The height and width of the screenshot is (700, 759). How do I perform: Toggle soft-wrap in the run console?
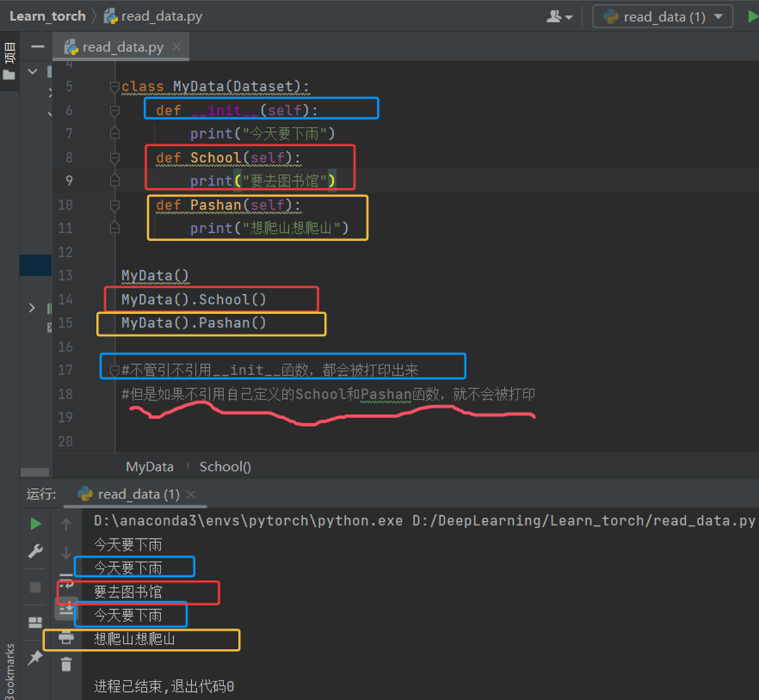click(x=66, y=581)
